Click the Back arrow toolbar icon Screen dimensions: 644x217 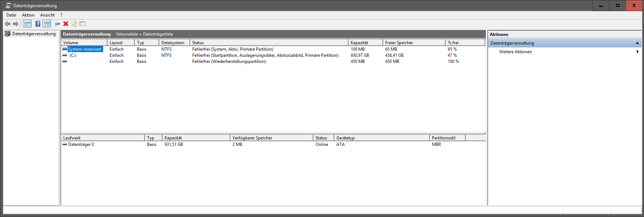click(8, 24)
